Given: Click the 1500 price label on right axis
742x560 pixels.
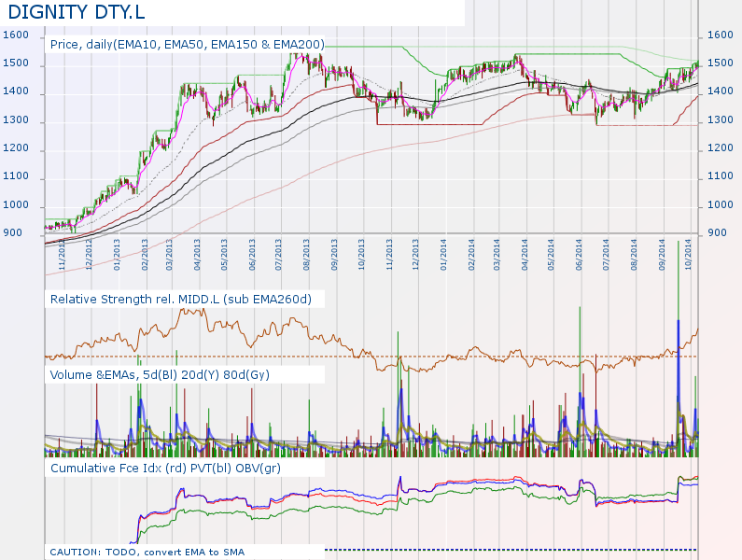Looking at the screenshot, I should 721,63.
